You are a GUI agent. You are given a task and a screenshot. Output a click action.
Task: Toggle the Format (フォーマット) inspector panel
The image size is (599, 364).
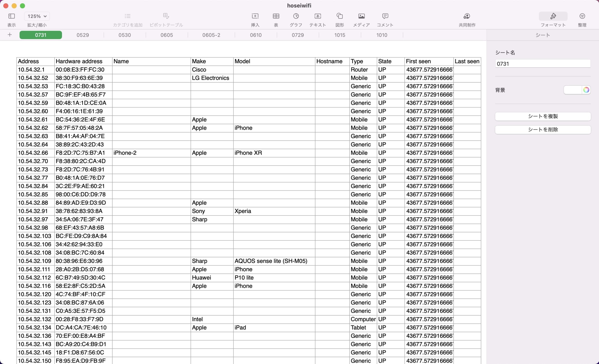click(553, 16)
